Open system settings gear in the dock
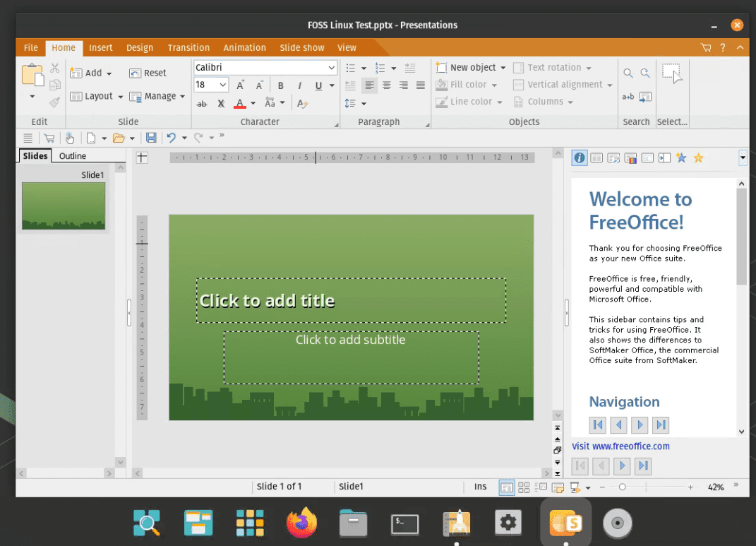 coord(508,523)
